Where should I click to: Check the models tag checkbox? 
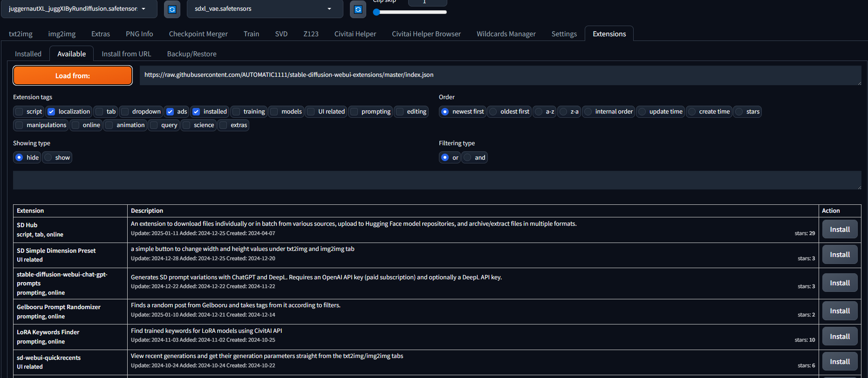pos(274,112)
